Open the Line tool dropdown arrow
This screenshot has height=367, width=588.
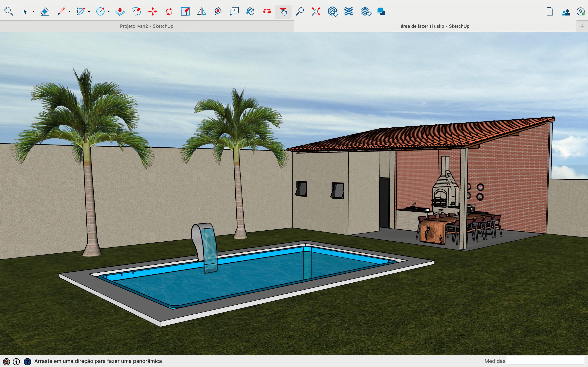click(69, 11)
